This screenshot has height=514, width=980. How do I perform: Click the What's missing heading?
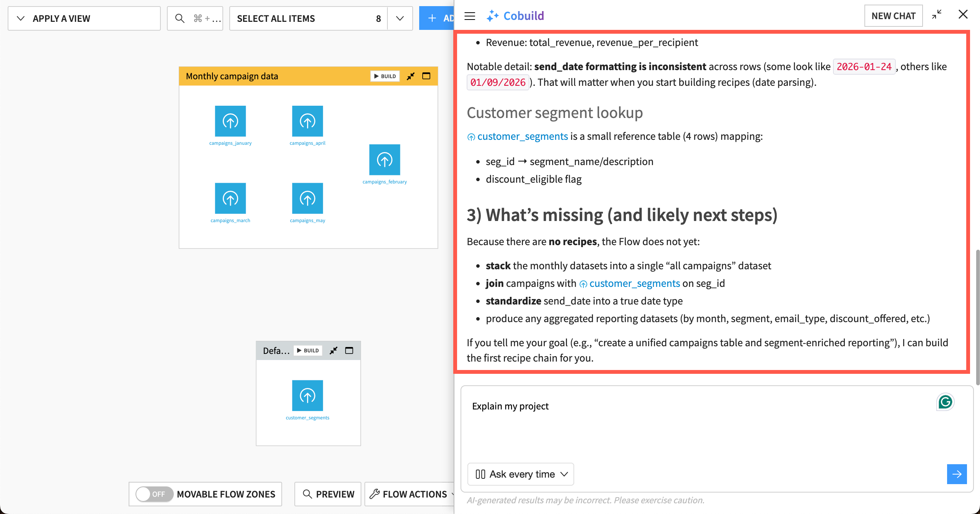(622, 214)
